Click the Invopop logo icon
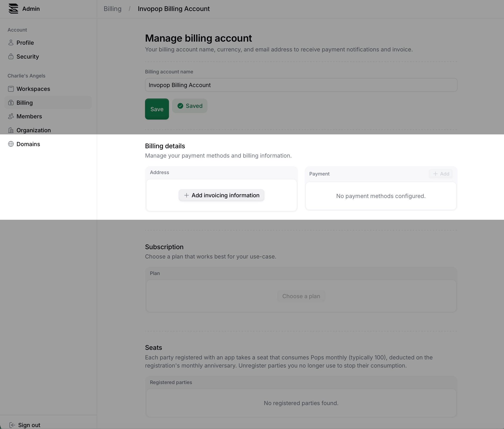Viewport: 504px width, 429px height. (13, 9)
